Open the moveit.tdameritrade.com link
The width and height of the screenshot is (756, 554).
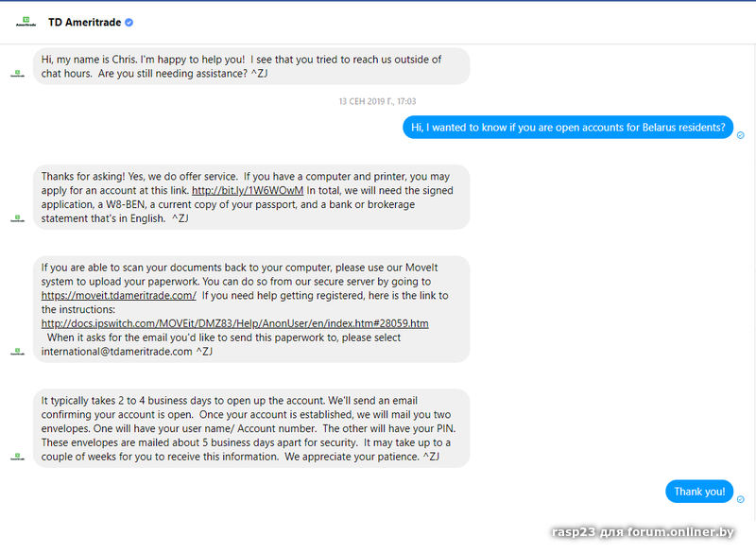pyautogui.click(x=119, y=296)
